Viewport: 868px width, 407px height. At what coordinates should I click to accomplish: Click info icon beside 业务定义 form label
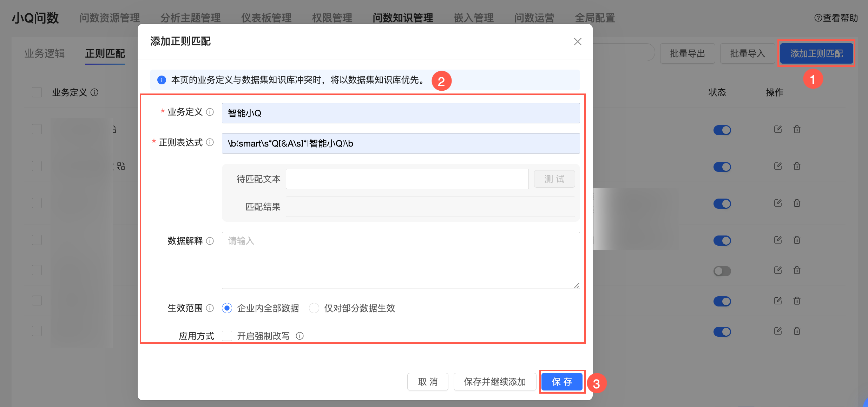[x=210, y=112]
